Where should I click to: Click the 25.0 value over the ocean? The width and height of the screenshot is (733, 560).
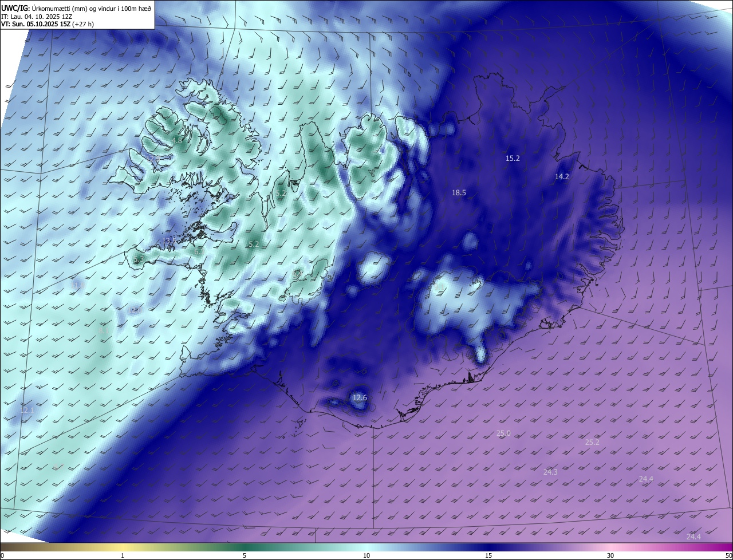pos(503,433)
